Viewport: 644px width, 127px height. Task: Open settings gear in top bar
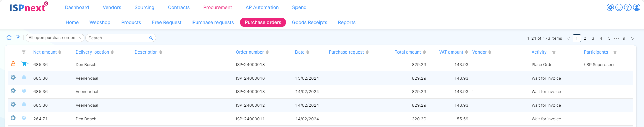610,7
